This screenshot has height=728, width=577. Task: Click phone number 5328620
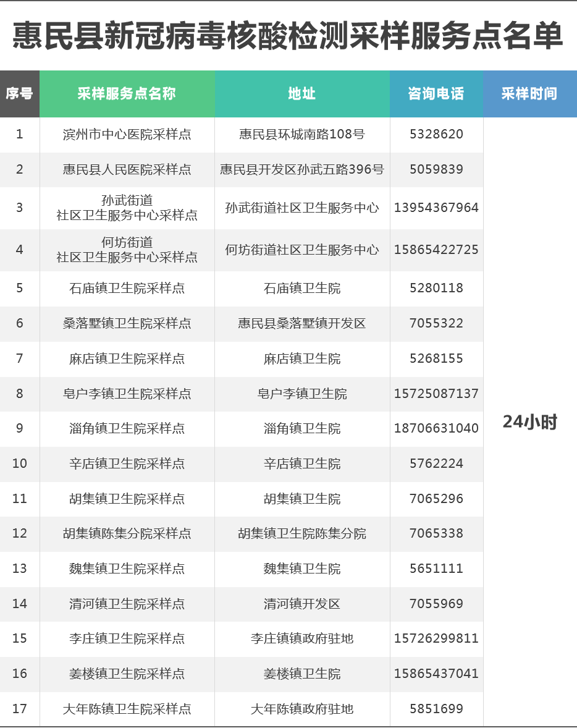(x=436, y=134)
